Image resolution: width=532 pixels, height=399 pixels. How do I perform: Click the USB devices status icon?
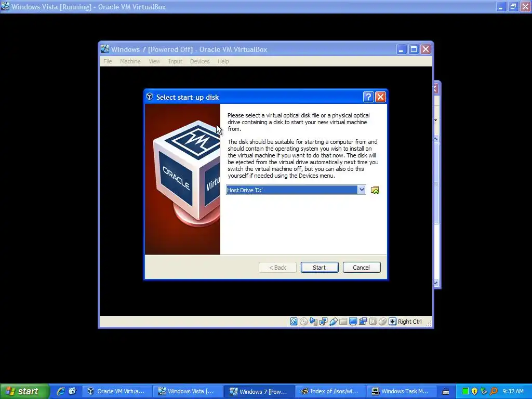[x=333, y=321]
